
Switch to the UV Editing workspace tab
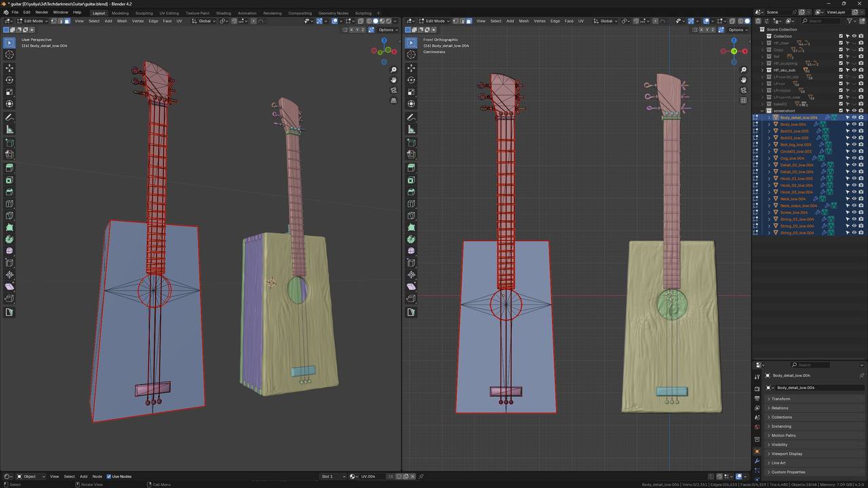170,13
